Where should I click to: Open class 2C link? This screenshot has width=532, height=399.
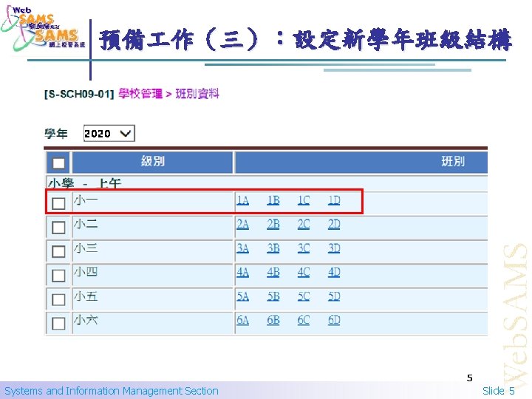click(x=304, y=225)
